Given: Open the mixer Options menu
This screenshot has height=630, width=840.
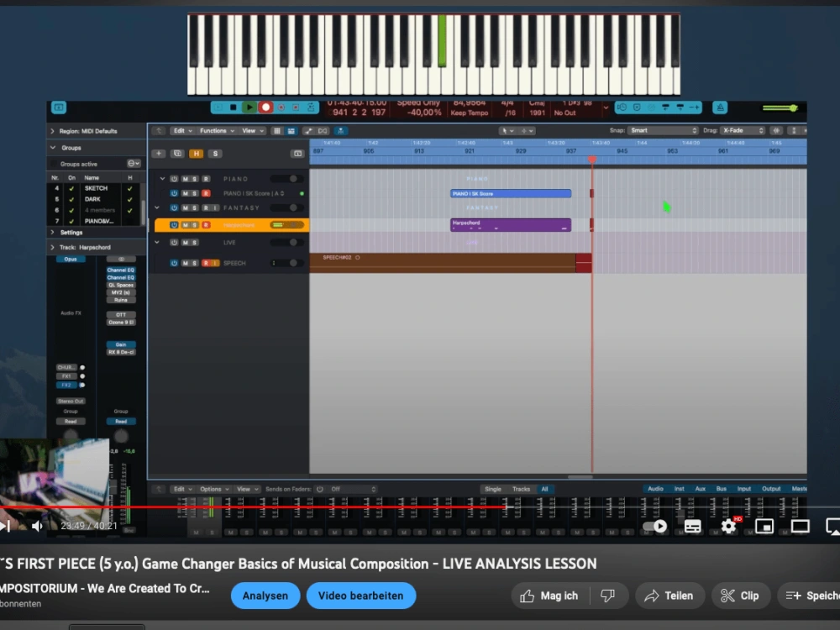Looking at the screenshot, I should point(214,489).
